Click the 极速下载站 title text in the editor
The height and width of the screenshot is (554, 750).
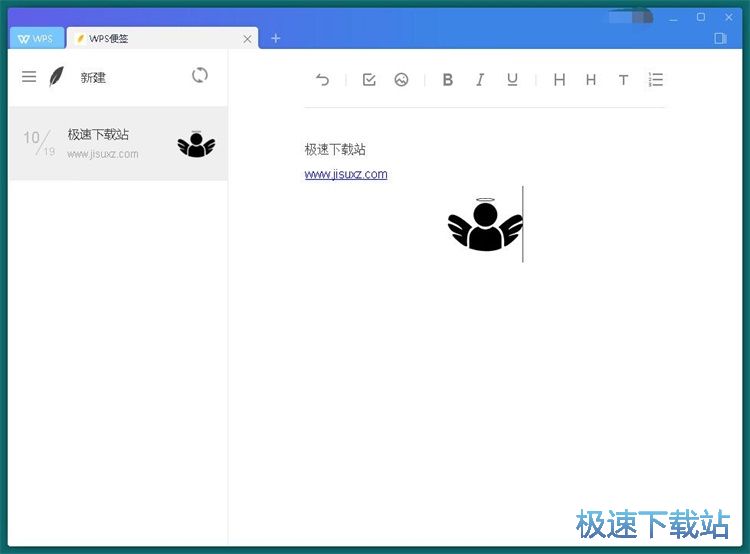pos(335,149)
